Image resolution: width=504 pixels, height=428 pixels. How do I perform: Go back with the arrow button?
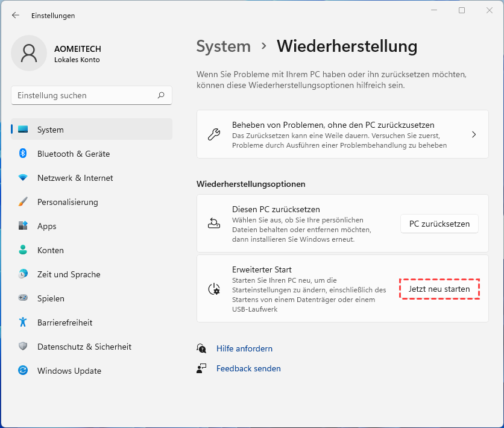click(x=16, y=15)
